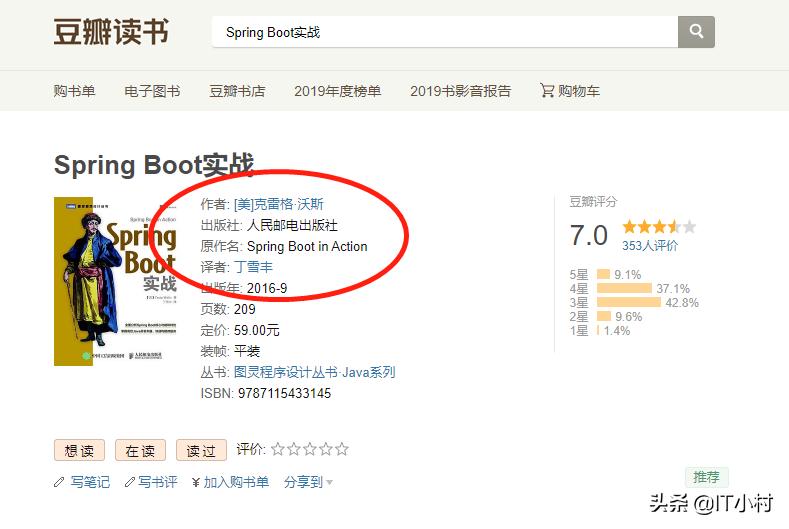Image resolution: width=789 pixels, height=529 pixels.
Task: Click the 加入购书单 link
Action: (236, 482)
